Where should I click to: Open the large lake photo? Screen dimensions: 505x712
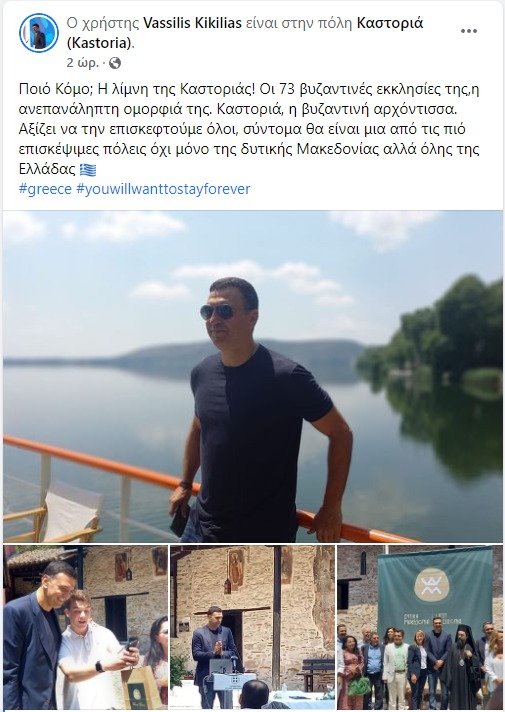coord(252,376)
